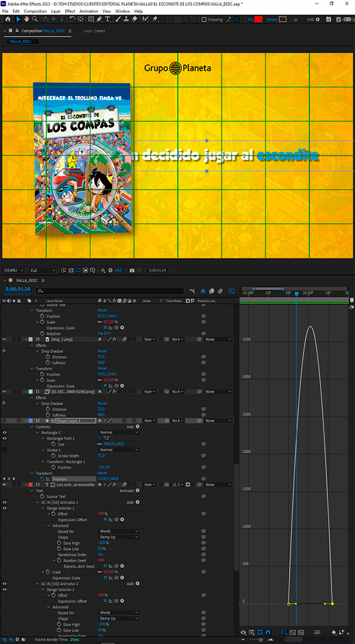355x644 pixels.
Task: Select the Type (T) tool
Action: (108, 19)
